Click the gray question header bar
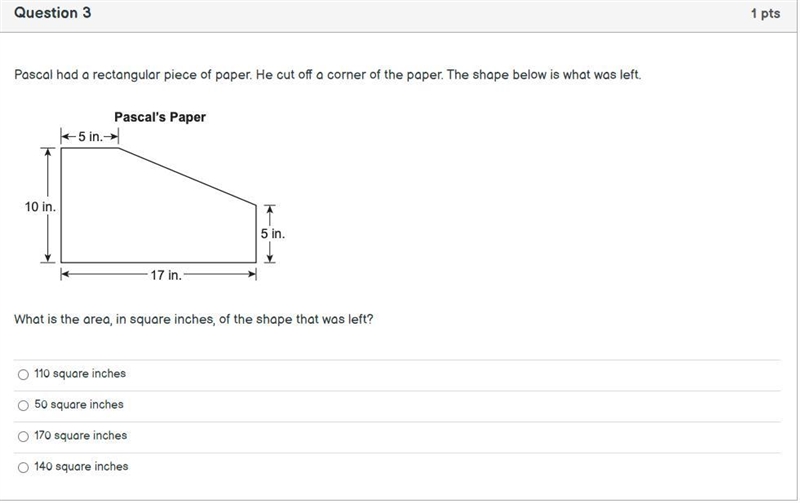This screenshot has height=503, width=800. coord(399,15)
